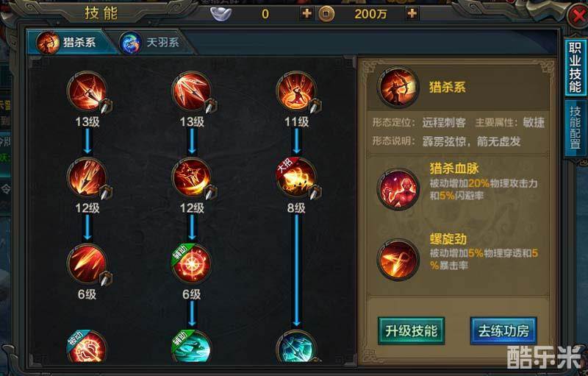Add silver ingots with the plus button
This screenshot has height=376, width=588.
(x=306, y=14)
